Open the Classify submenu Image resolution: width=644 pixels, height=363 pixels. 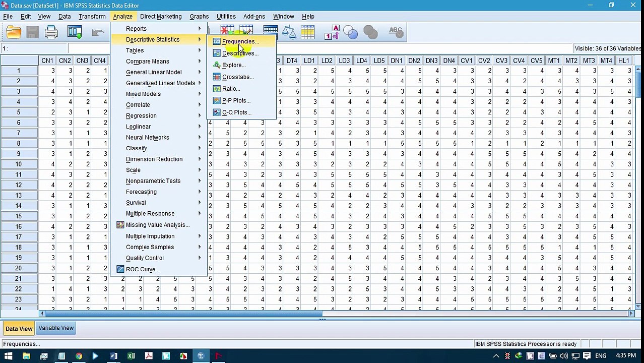point(158,148)
